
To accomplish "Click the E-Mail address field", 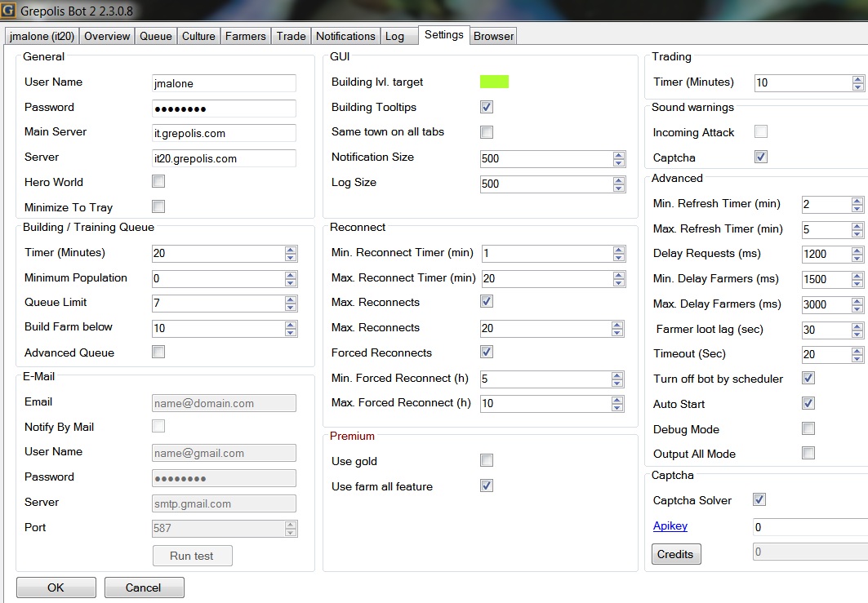I will point(224,403).
